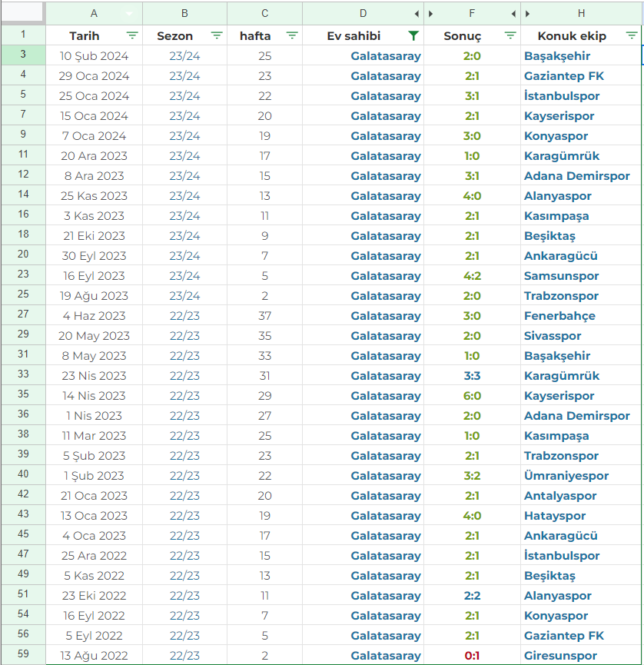The image size is (644, 665).
Task: Open Antalyaspor team link
Action: [x=560, y=495]
